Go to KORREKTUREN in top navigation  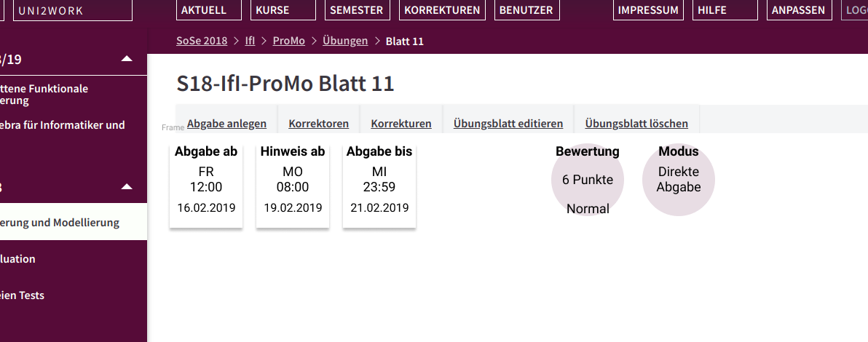442,10
